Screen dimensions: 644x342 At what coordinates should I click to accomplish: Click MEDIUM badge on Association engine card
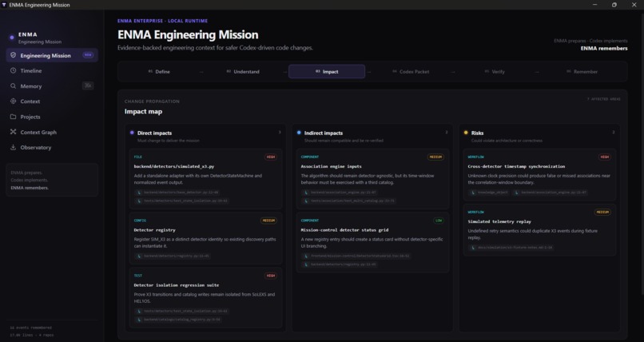435,157
